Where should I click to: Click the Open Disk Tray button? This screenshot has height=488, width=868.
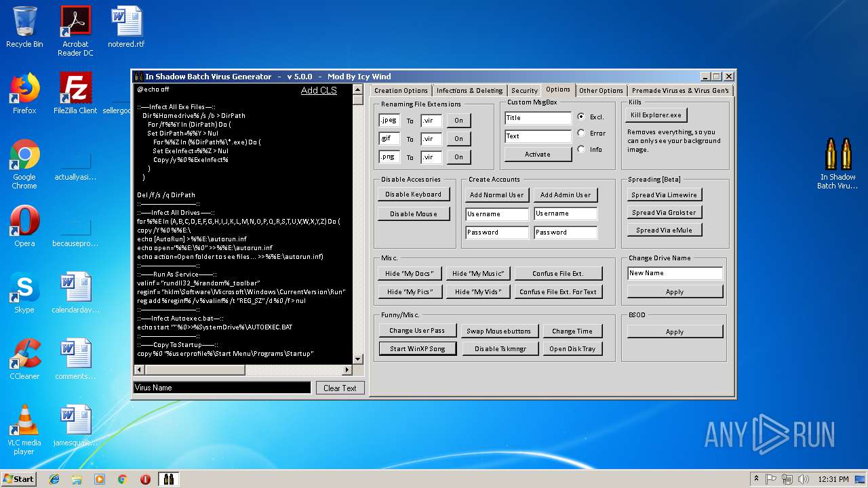coord(572,349)
